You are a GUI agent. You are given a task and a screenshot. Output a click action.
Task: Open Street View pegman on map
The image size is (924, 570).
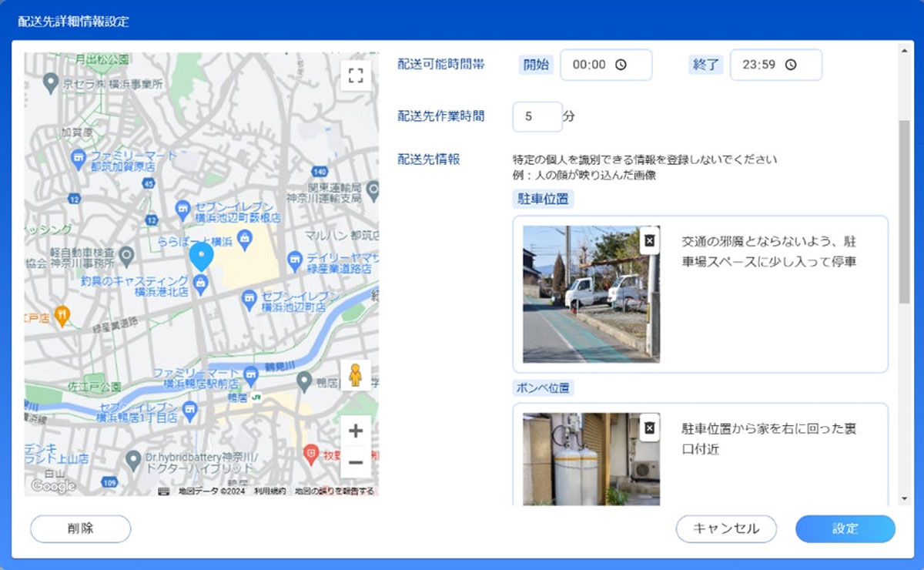(x=355, y=376)
